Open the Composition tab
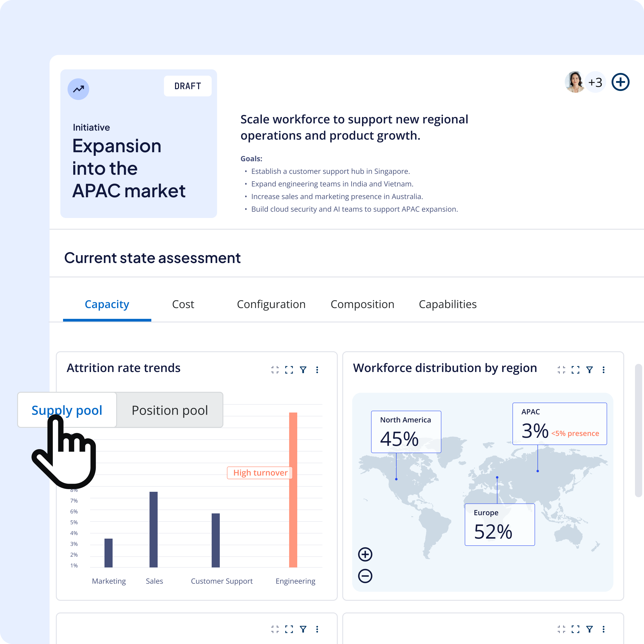Image resolution: width=644 pixels, height=644 pixels. click(x=362, y=304)
